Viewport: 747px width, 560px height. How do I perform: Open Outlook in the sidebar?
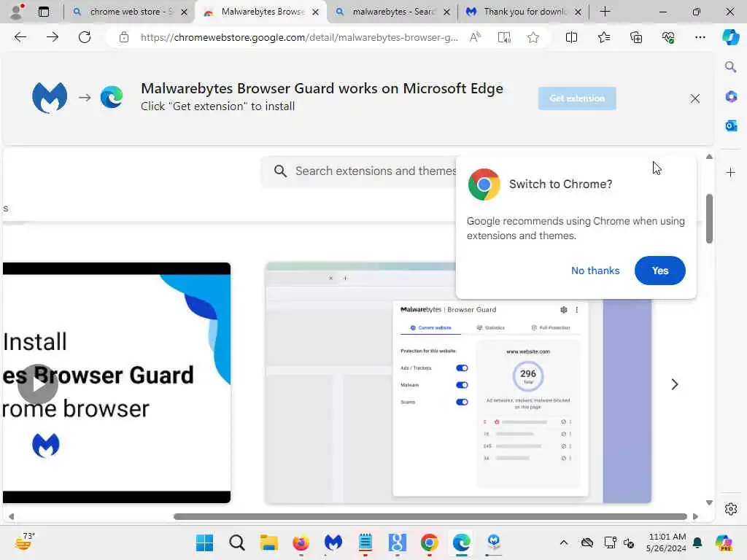(731, 125)
